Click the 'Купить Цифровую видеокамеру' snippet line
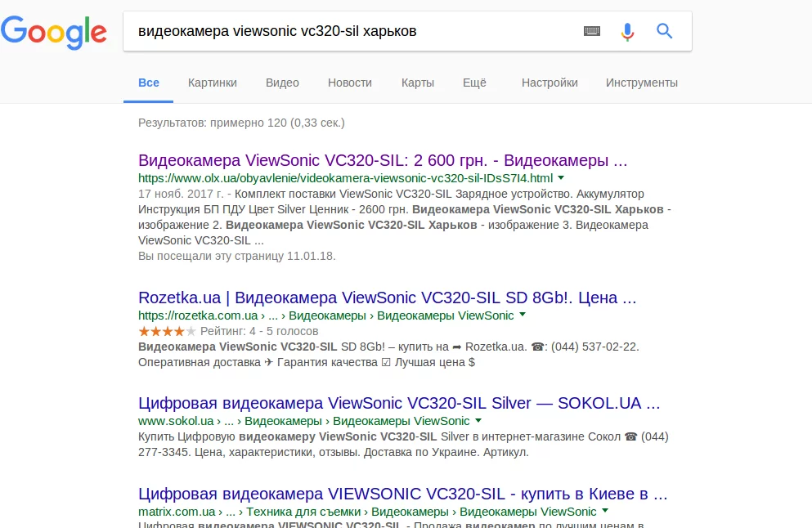812x528 pixels. (403, 436)
